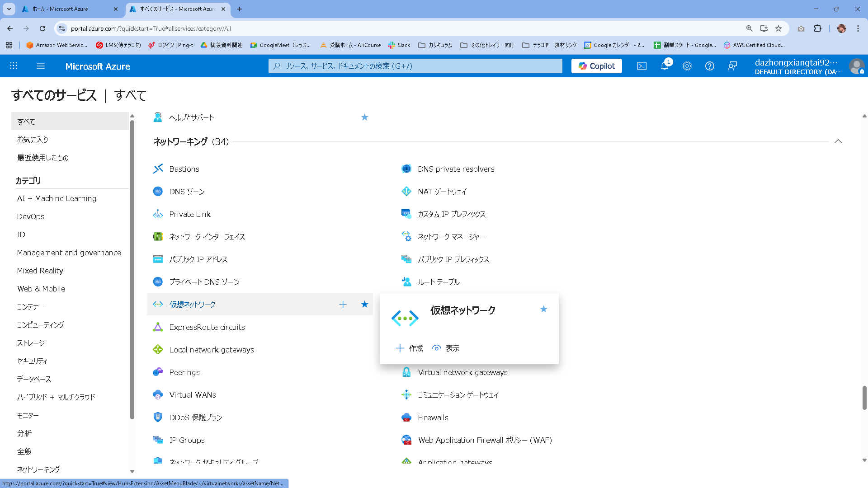The width and height of the screenshot is (868, 488).
Task: Open the notifications bell icon
Action: click(x=664, y=66)
